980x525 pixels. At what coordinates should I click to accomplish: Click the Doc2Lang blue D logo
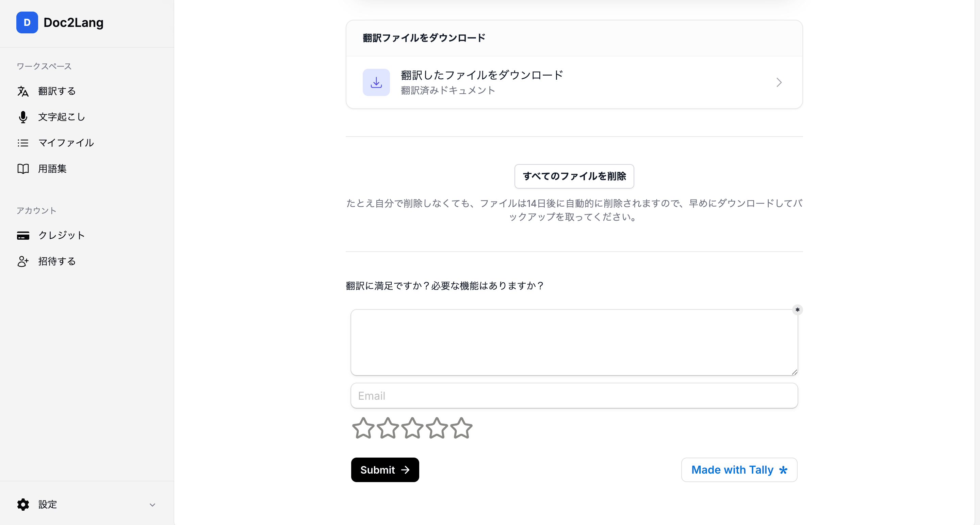pyautogui.click(x=27, y=22)
